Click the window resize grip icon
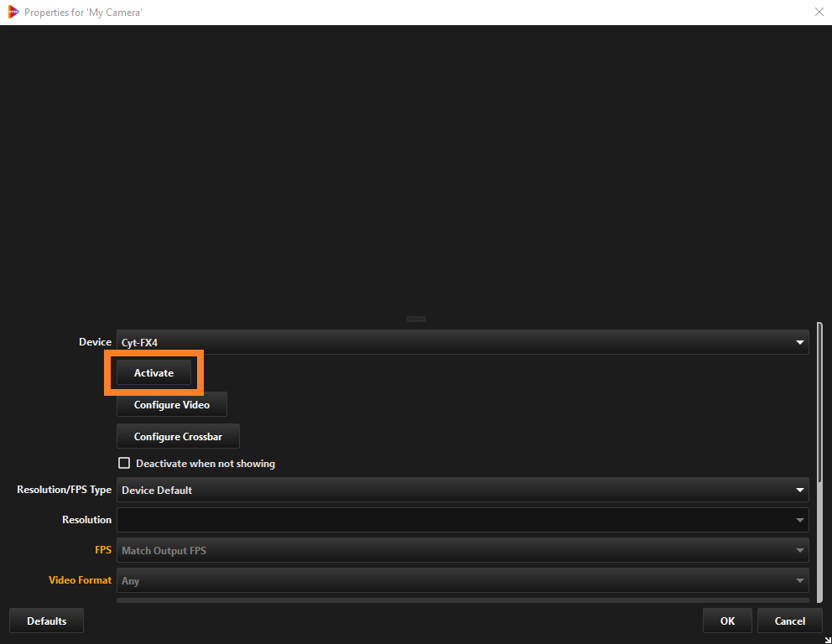832x644 pixels. click(827, 640)
